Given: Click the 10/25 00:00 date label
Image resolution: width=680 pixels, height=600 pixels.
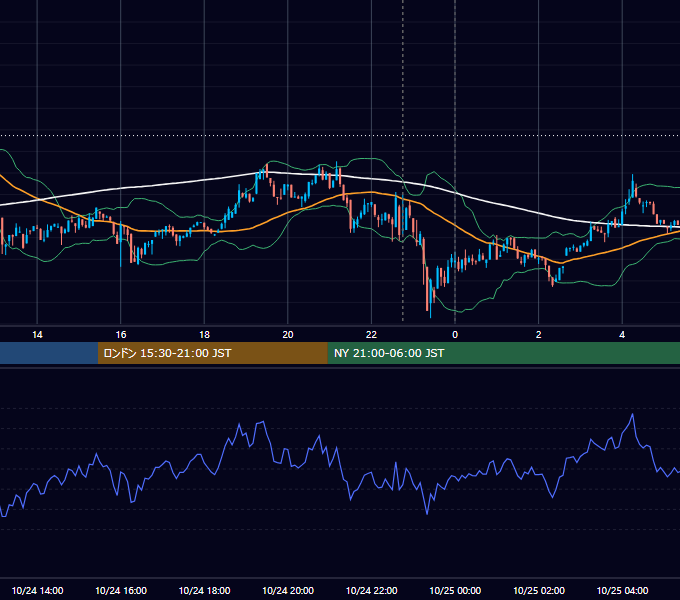Looking at the screenshot, I should (x=455, y=590).
